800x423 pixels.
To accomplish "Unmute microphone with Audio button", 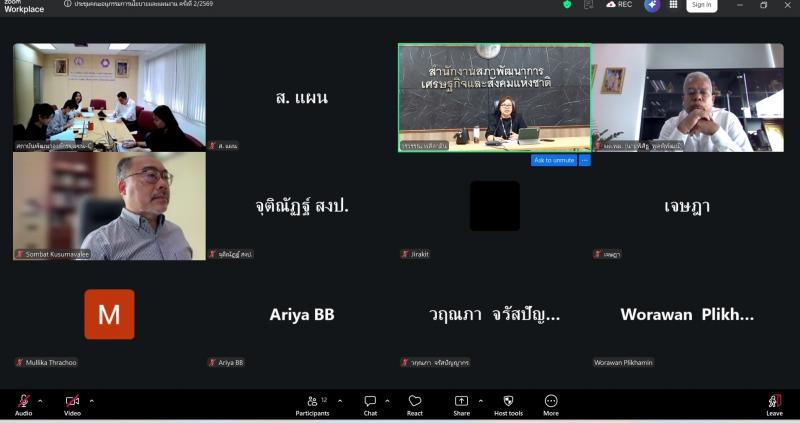I will coord(23,405).
